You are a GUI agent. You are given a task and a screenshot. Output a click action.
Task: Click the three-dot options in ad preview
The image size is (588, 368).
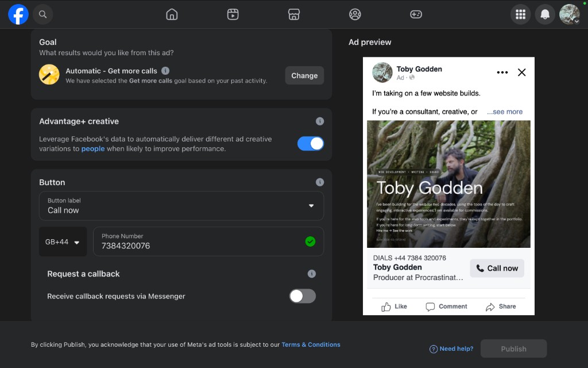(502, 72)
